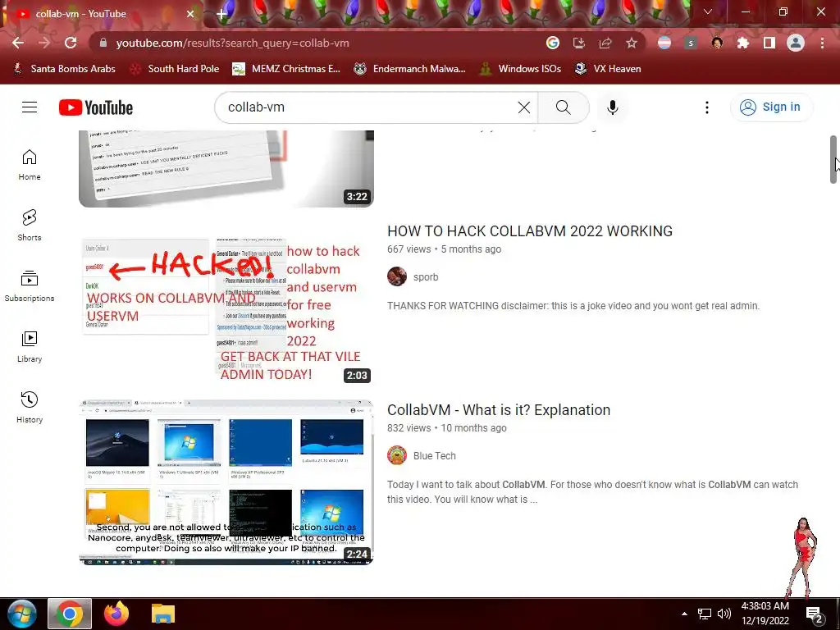840x630 pixels.
Task: Open the Extensions puzzle icon
Action: [x=743, y=43]
